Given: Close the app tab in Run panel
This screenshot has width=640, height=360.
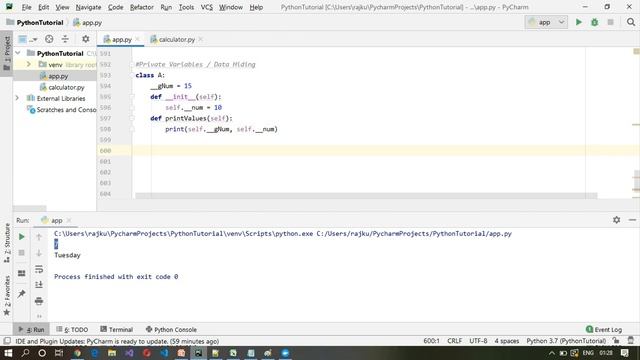Looking at the screenshot, I should point(69,220).
